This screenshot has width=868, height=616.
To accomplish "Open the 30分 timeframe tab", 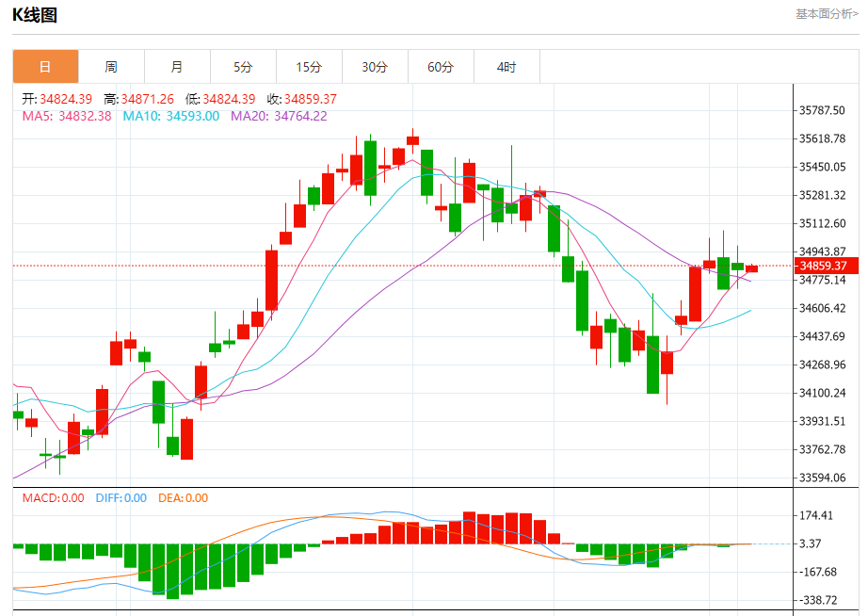I will pos(375,67).
